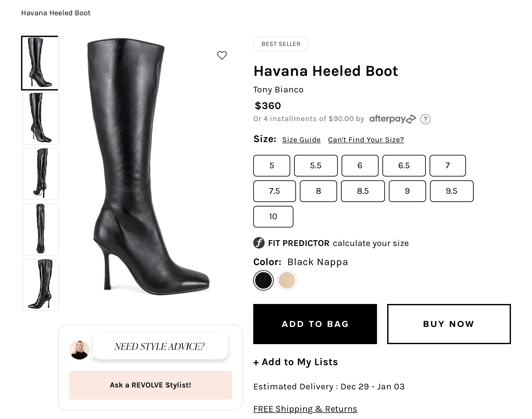Open the Afterpay info question mark
The height and width of the screenshot is (419, 532).
425,119
